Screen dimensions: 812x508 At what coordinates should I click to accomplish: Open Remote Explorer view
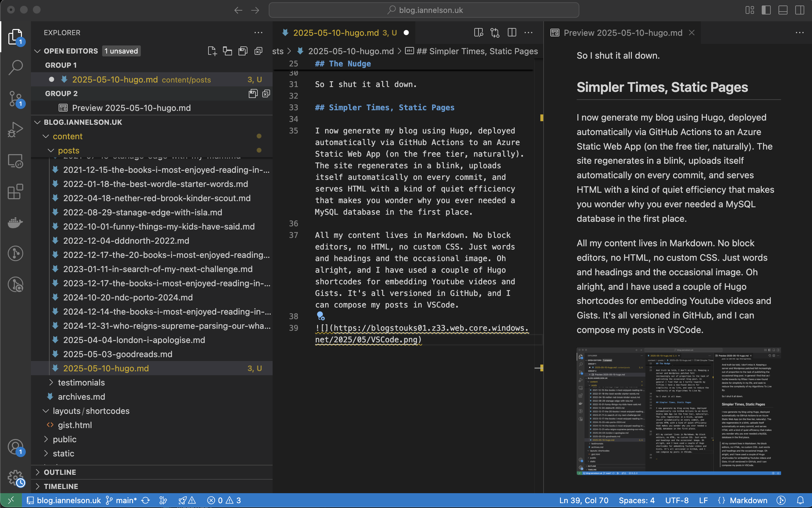click(x=15, y=161)
